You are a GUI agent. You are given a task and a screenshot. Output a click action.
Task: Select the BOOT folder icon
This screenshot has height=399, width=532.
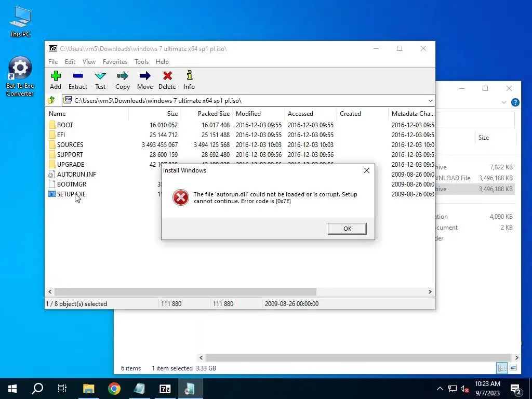click(x=51, y=125)
